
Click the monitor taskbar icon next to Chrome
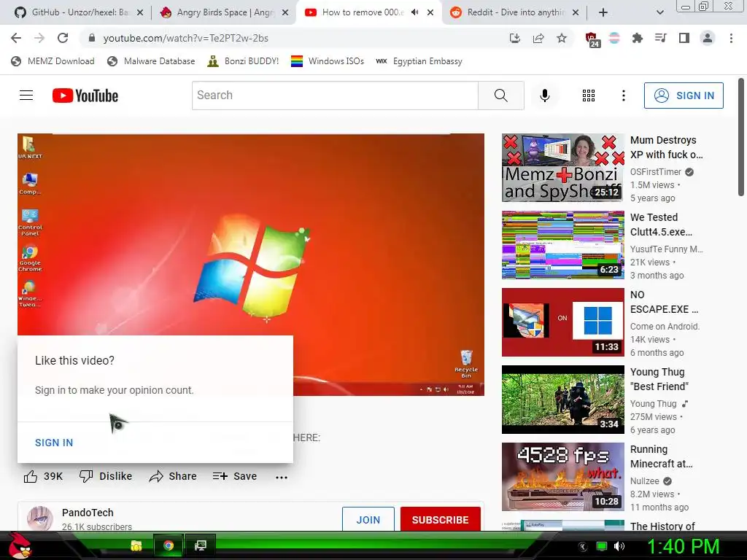pos(201,545)
